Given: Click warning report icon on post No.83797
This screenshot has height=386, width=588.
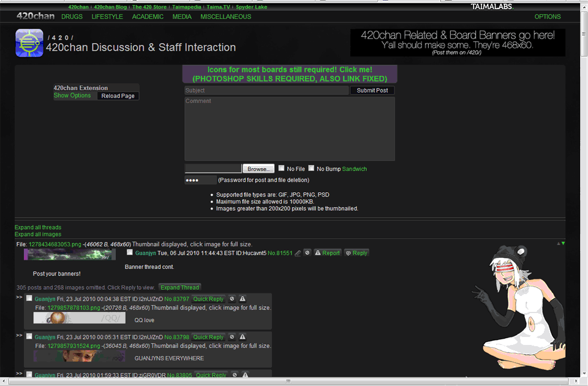Looking at the screenshot, I should pos(243,299).
